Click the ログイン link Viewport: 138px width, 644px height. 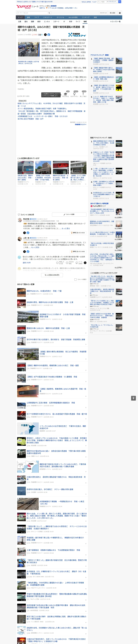click(x=42, y=8)
